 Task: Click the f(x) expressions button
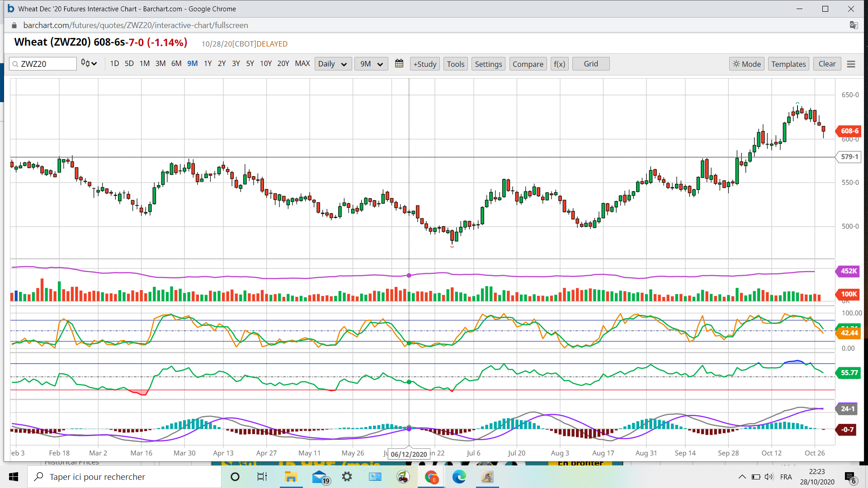click(559, 64)
